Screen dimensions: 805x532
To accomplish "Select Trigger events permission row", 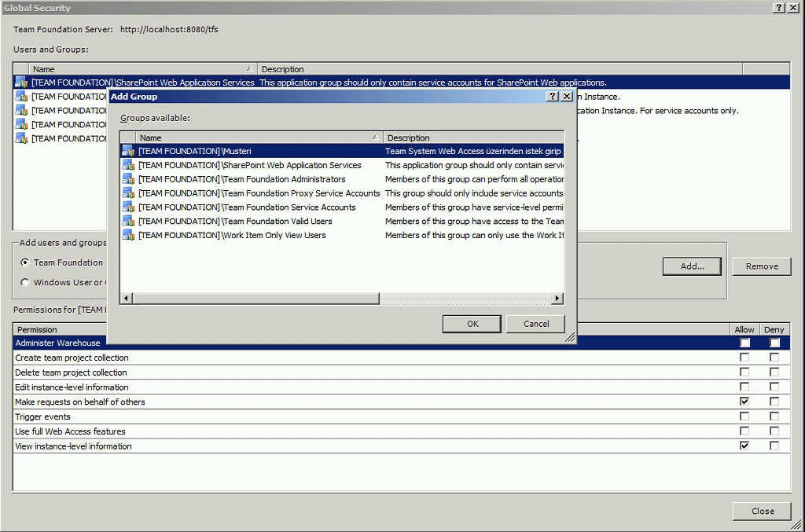I will pyautogui.click(x=402, y=416).
